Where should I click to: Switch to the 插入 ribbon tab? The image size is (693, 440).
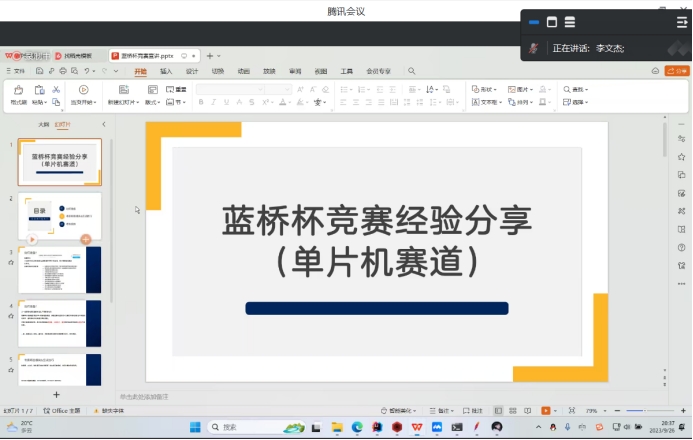click(x=166, y=71)
